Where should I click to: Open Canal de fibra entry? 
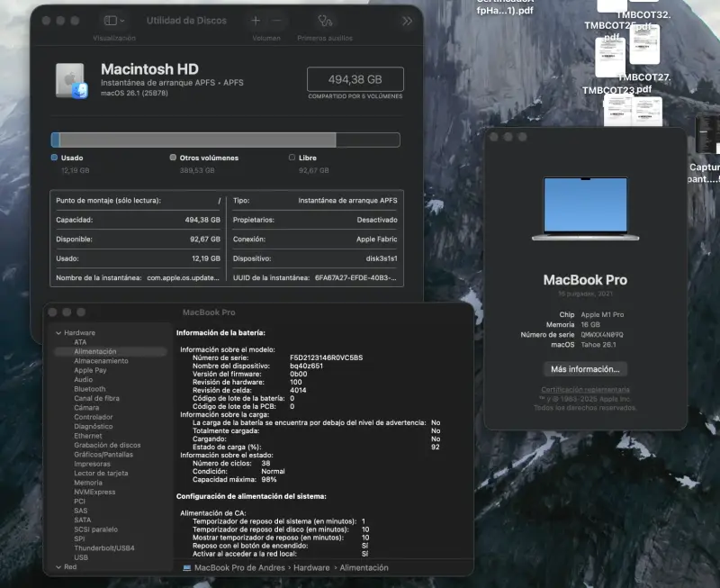[x=96, y=398]
